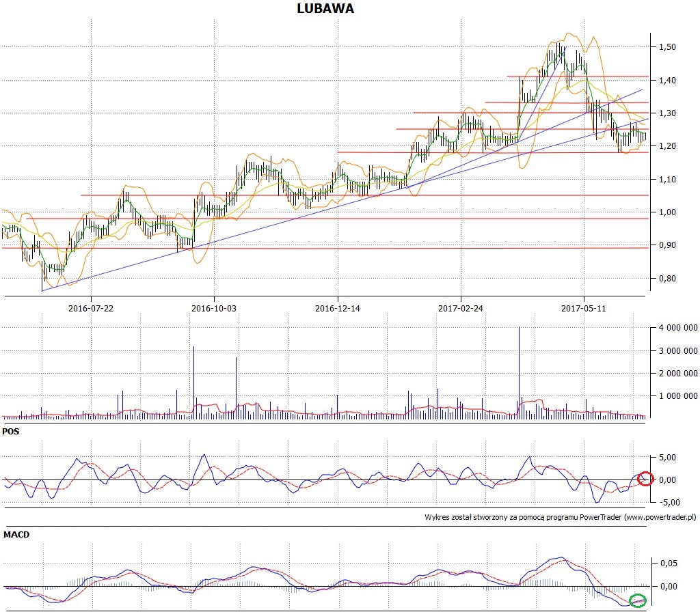Image resolution: width=700 pixels, height=612 pixels.
Task: Click the POS 5,00 scale label
Action: [667, 458]
